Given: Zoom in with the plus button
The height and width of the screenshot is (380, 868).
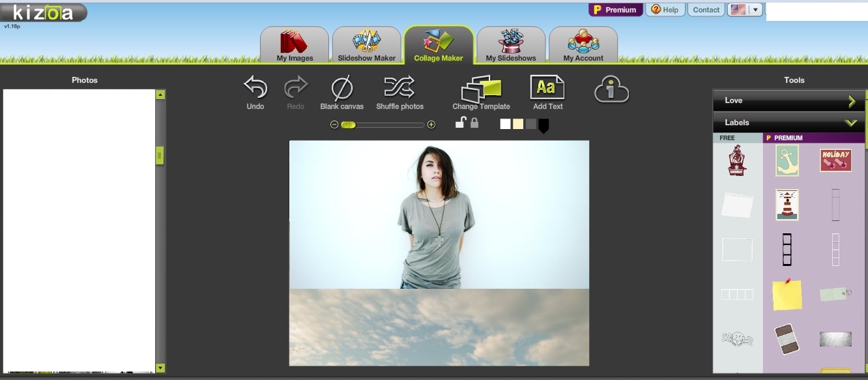Looking at the screenshot, I should [x=431, y=124].
